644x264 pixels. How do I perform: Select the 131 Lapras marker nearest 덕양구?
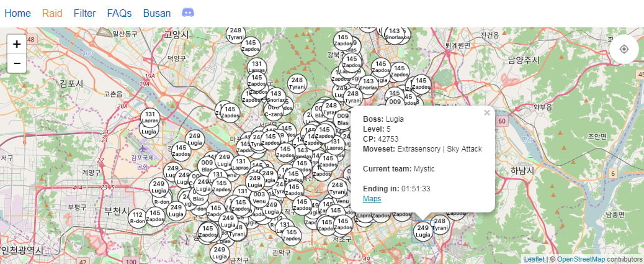(257, 67)
